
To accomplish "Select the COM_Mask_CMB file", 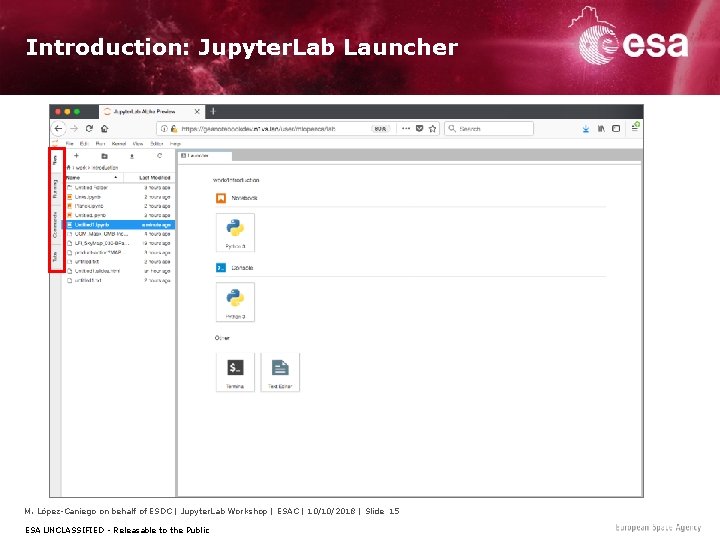I will (x=119, y=234).
